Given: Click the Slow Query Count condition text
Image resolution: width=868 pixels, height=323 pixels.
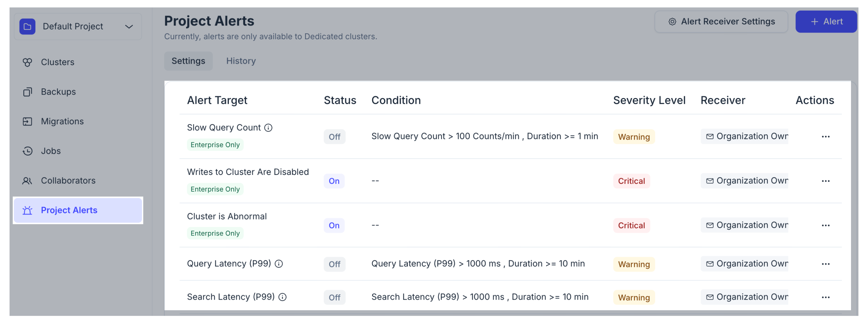Looking at the screenshot, I should point(485,136).
